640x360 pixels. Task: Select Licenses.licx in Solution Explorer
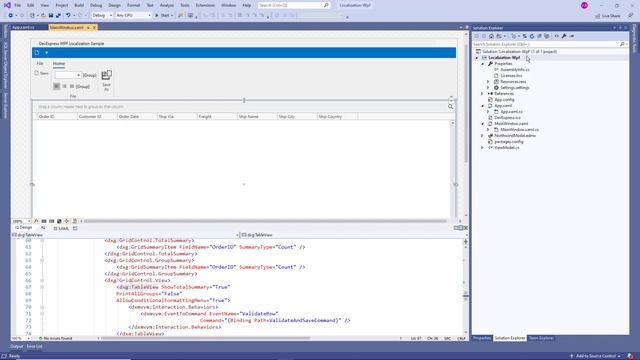coord(511,76)
